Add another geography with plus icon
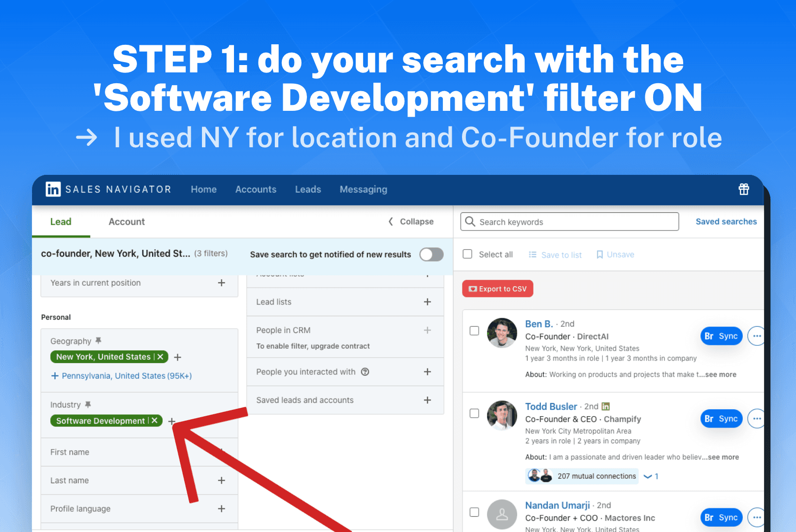 (178, 357)
